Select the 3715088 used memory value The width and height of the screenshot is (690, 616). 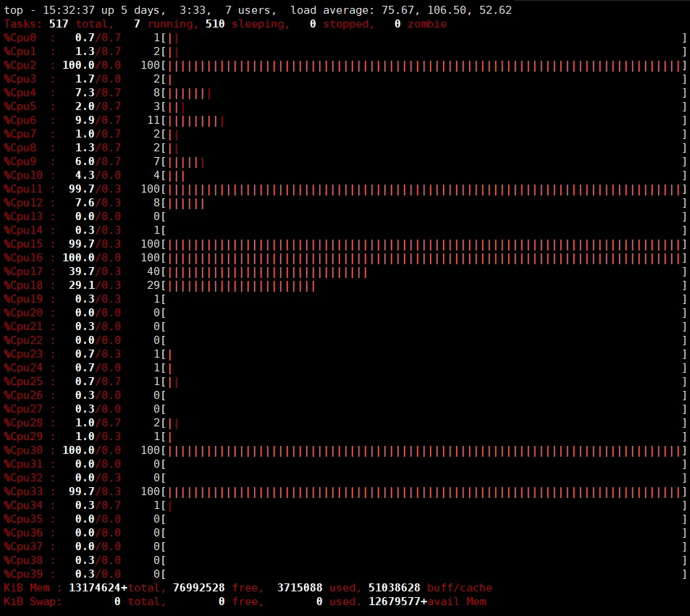(300, 588)
